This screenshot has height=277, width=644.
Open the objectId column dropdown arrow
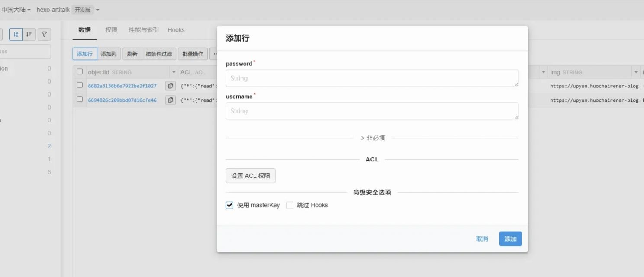coord(174,72)
